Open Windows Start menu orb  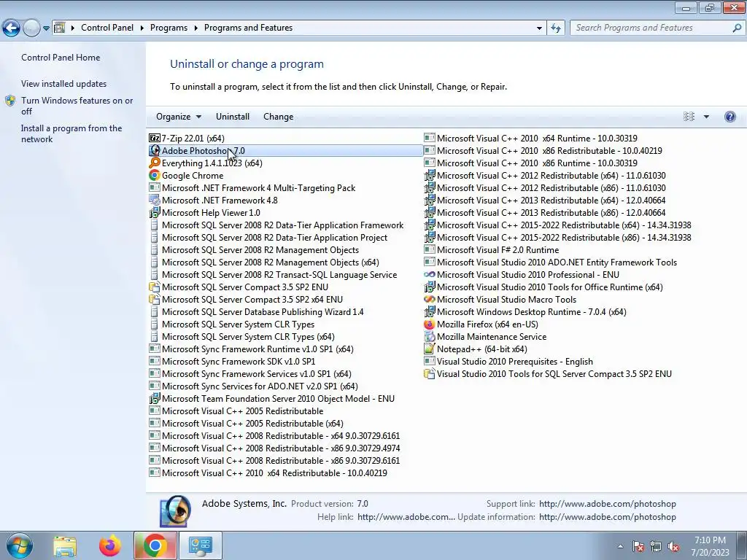click(19, 545)
